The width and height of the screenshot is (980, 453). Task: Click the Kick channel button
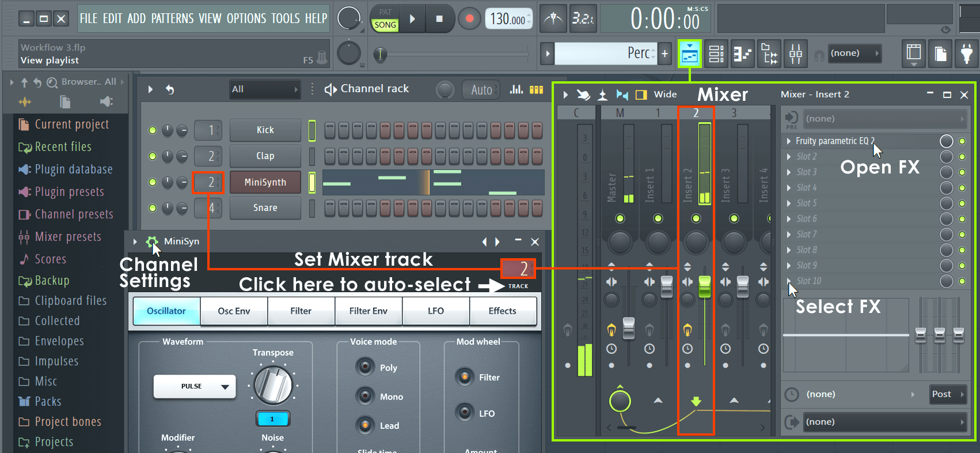265,130
